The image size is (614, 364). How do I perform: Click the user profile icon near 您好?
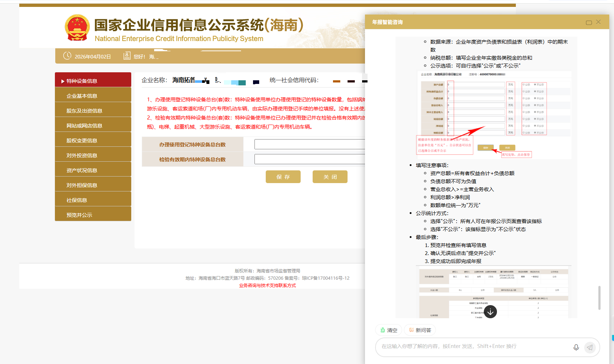coord(127,56)
